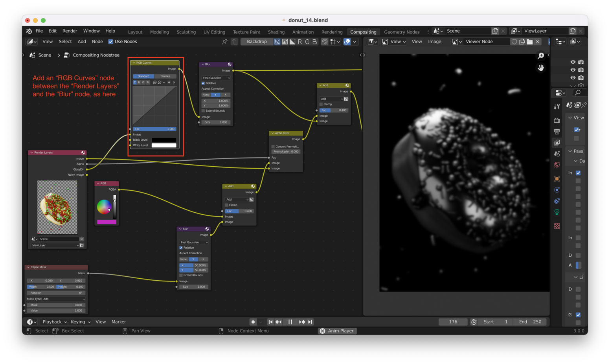Open the Mask Type dropdown on Ellipse Mask
This screenshot has height=364, width=610.
pyautogui.click(x=64, y=299)
